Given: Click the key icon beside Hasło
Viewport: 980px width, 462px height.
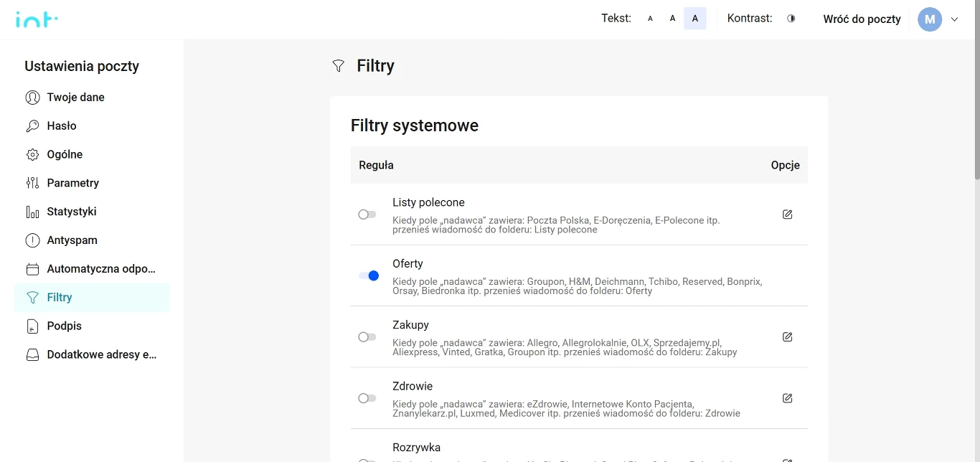Looking at the screenshot, I should 32,126.
